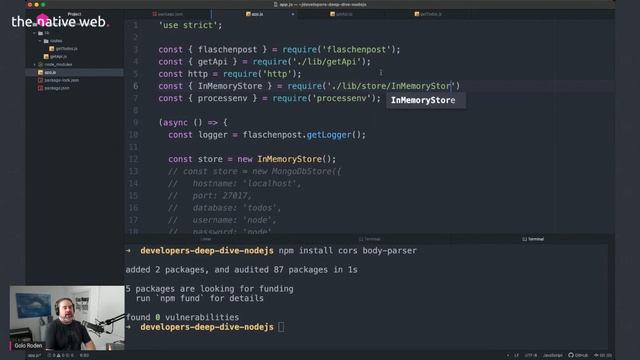The height and width of the screenshot is (360, 640).
Task: Click 'new InMemoryStore()' on line 12
Action: (x=287, y=159)
